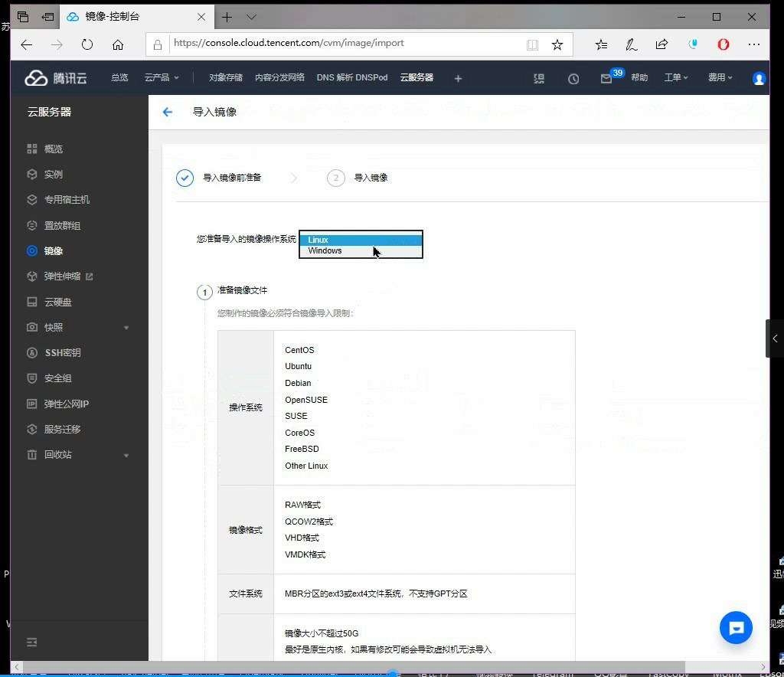Go to 云硬盘 in the sidebar
This screenshot has width=784, height=677.
57,302
